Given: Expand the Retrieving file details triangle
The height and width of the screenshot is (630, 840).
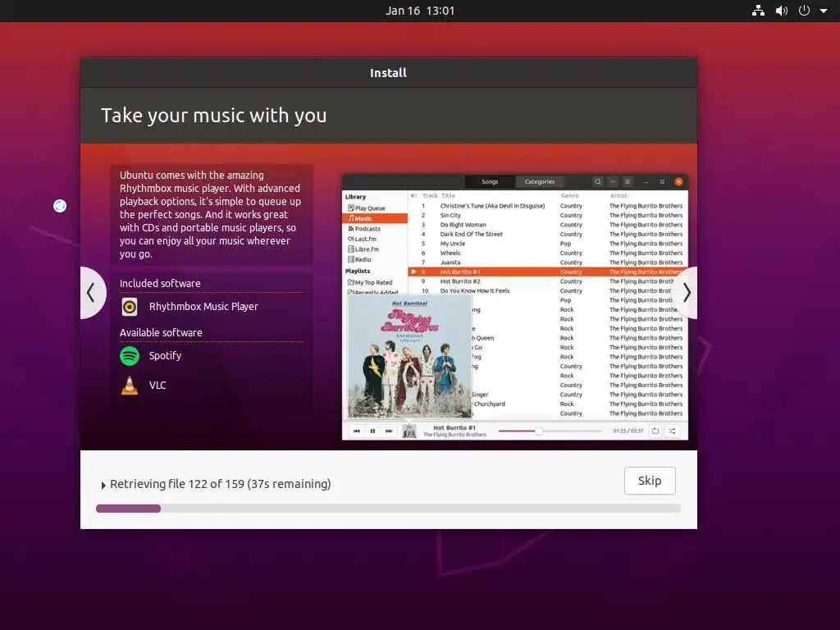Looking at the screenshot, I should tap(103, 486).
